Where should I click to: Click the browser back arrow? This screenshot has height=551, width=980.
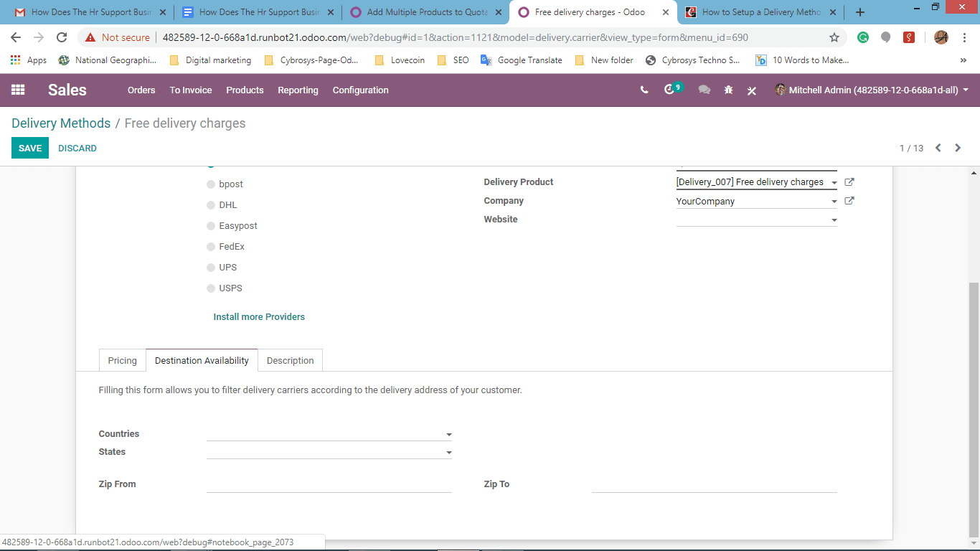(16, 37)
